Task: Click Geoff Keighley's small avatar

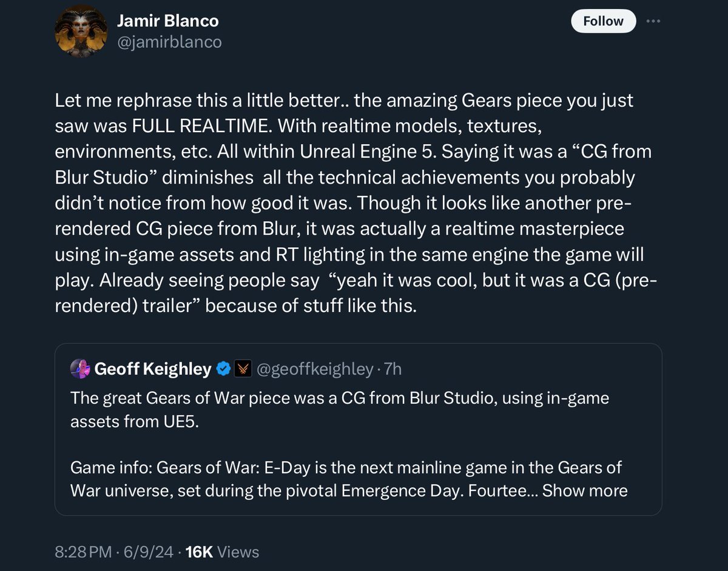Action: pyautogui.click(x=81, y=369)
